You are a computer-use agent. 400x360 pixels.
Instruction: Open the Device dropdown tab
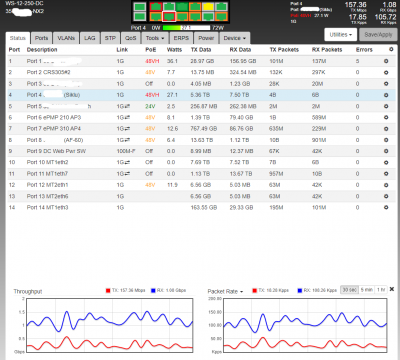[x=235, y=38]
